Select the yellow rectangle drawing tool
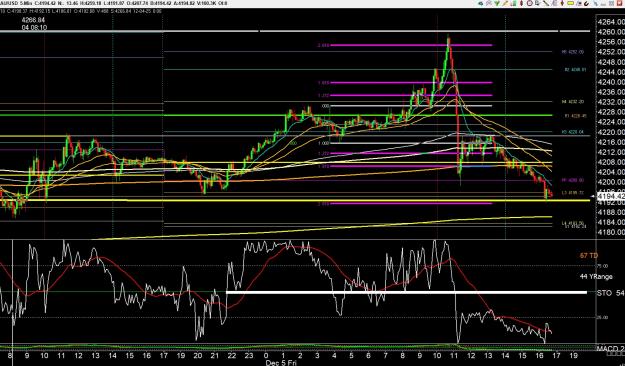Viewport: 625px width, 366px height. click(x=571, y=3)
